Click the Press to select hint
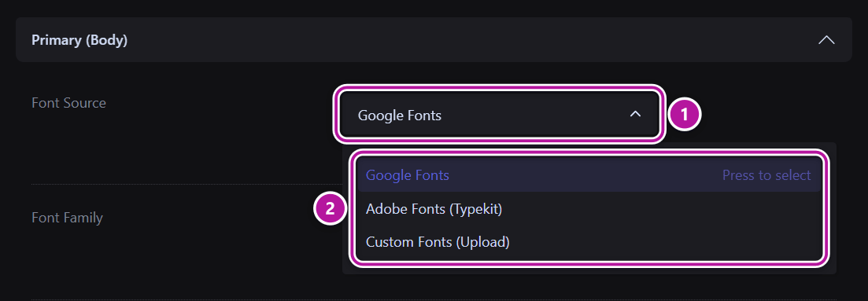 click(x=766, y=175)
